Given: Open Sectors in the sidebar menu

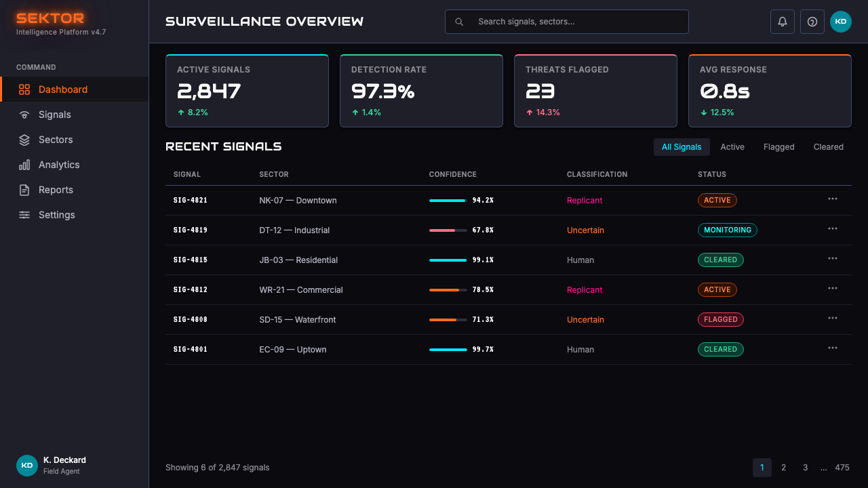Looking at the screenshot, I should tap(75, 140).
